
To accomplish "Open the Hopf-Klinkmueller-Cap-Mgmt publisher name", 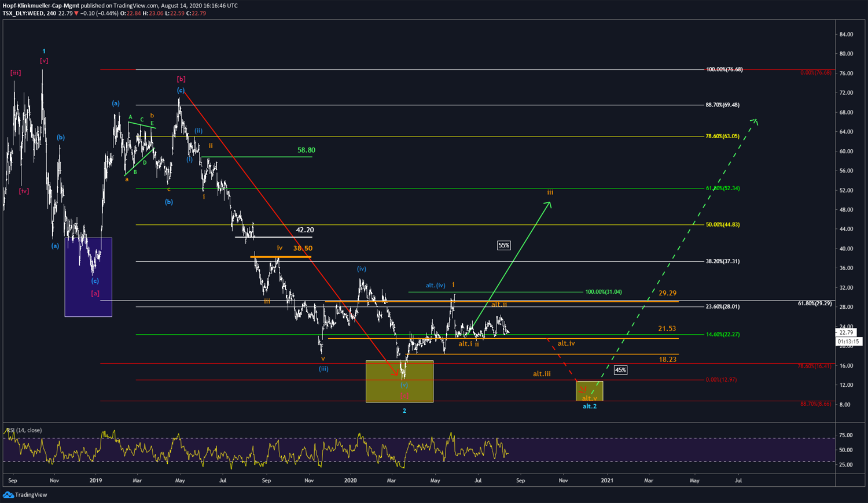I will (x=41, y=5).
